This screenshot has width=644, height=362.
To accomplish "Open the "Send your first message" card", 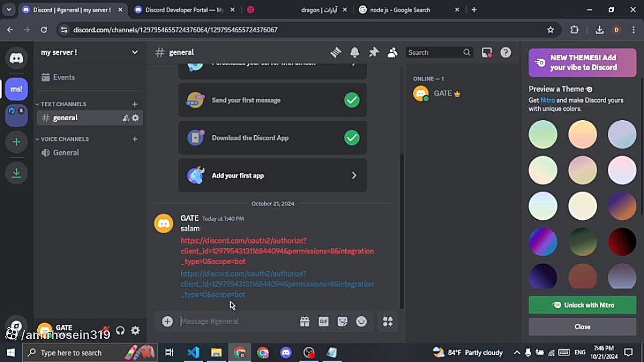I will (272, 100).
